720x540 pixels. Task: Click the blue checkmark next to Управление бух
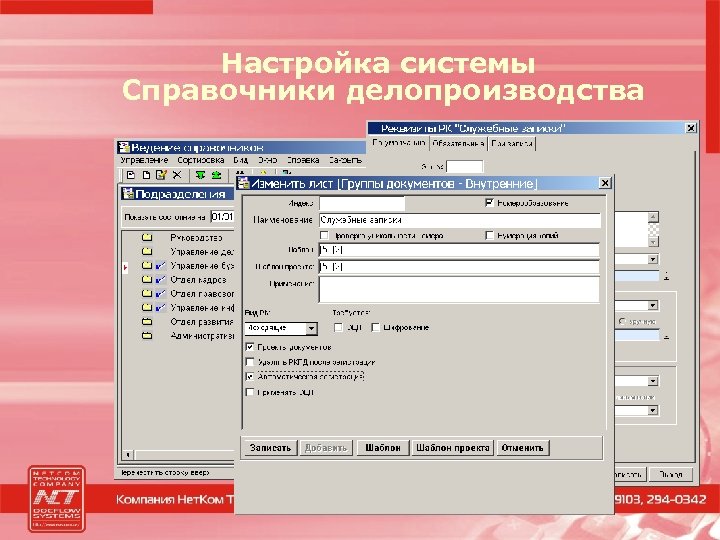(x=160, y=265)
